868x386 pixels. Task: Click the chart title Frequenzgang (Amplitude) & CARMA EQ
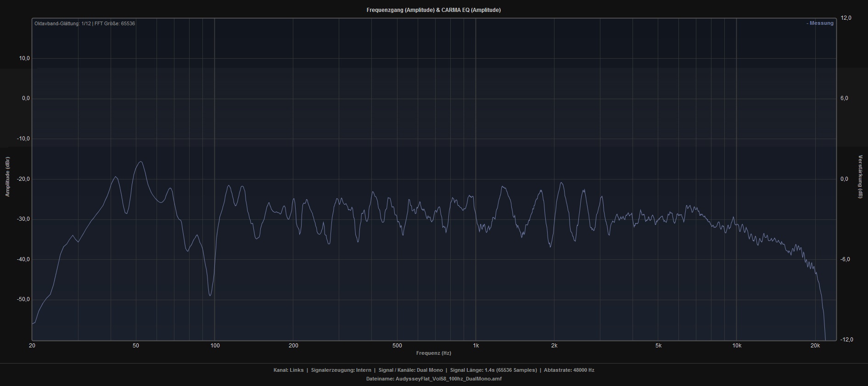(x=433, y=10)
